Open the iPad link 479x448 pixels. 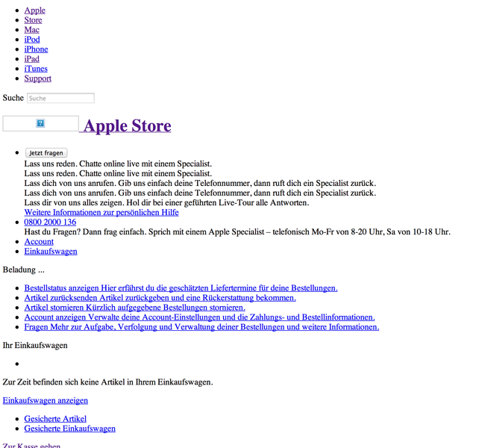point(32,59)
